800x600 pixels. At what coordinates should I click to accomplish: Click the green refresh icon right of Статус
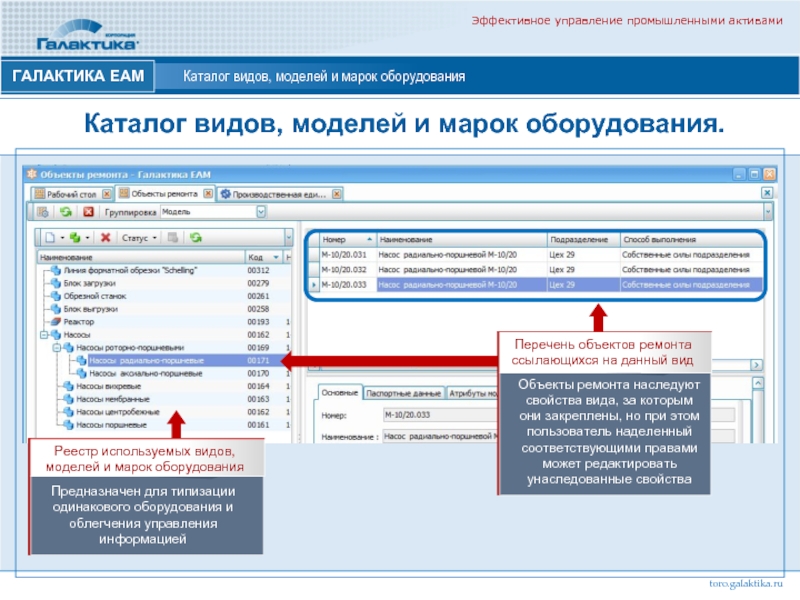click(196, 238)
